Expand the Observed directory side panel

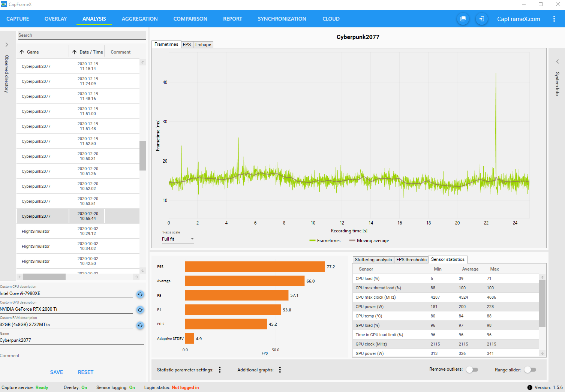coord(7,45)
